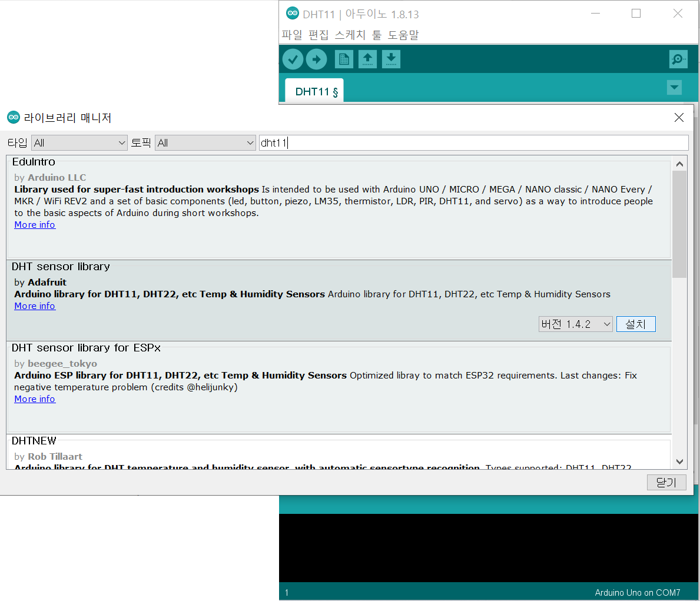Open More info link for Adafruit DHT library
The image size is (700, 601).
point(35,306)
